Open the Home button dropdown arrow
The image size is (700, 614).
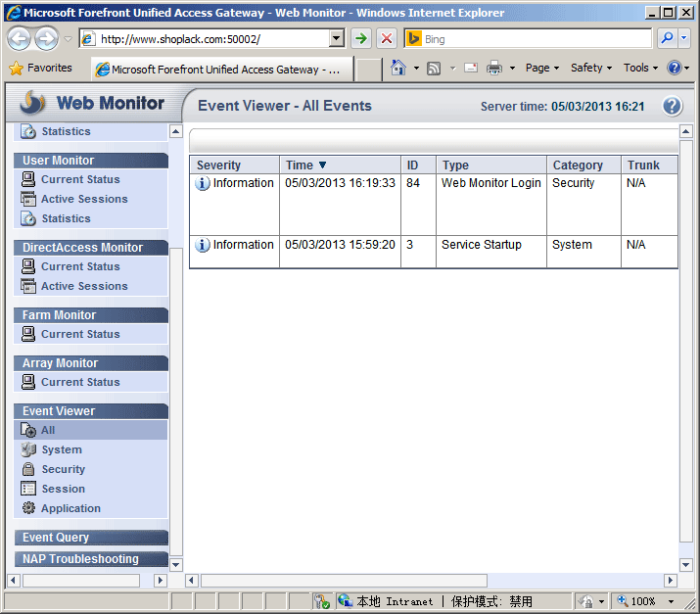(x=416, y=69)
